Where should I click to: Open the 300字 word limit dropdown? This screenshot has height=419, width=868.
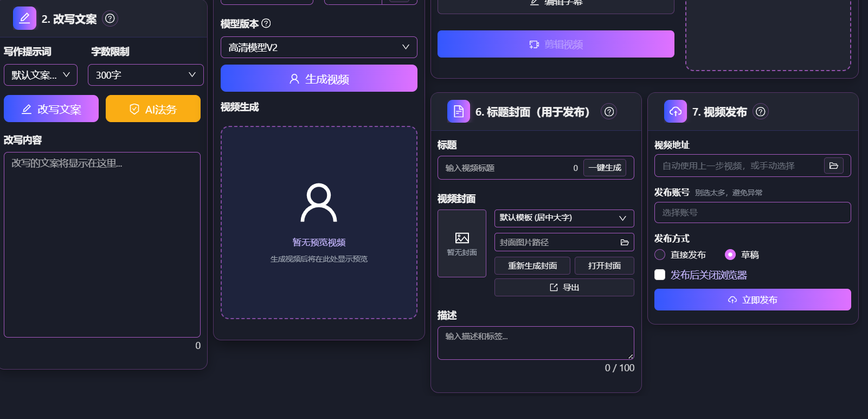tap(146, 75)
